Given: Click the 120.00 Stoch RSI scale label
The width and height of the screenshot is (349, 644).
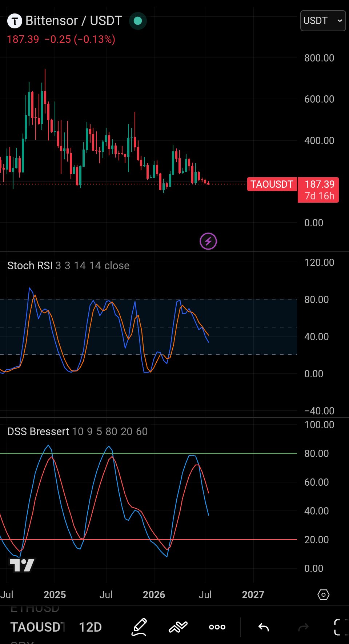Looking at the screenshot, I should pyautogui.click(x=319, y=262).
